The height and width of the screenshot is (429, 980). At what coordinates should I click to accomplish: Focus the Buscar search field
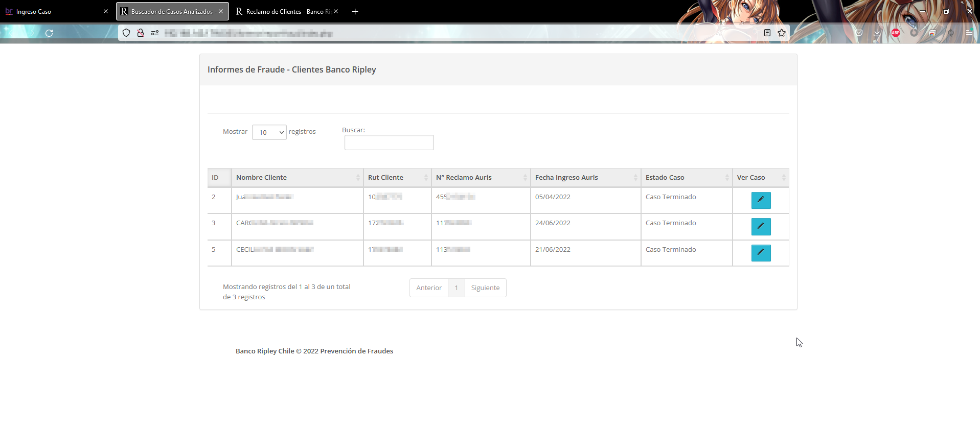click(x=389, y=142)
